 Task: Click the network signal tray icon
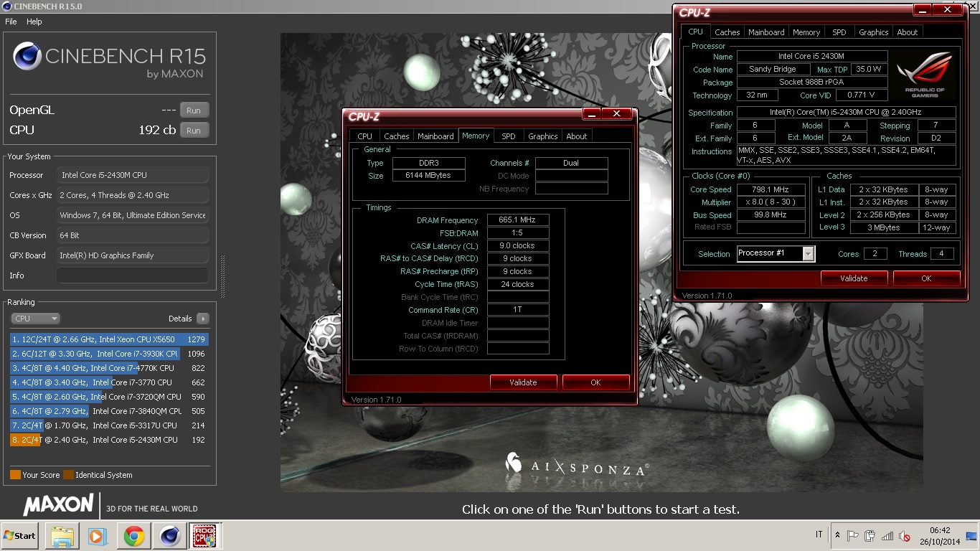(887, 535)
